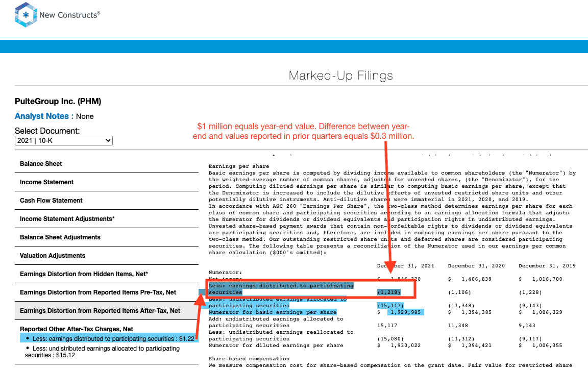The width and height of the screenshot is (588, 370).
Task: Click the Marked-Up Filings page title
Action: pos(341,76)
